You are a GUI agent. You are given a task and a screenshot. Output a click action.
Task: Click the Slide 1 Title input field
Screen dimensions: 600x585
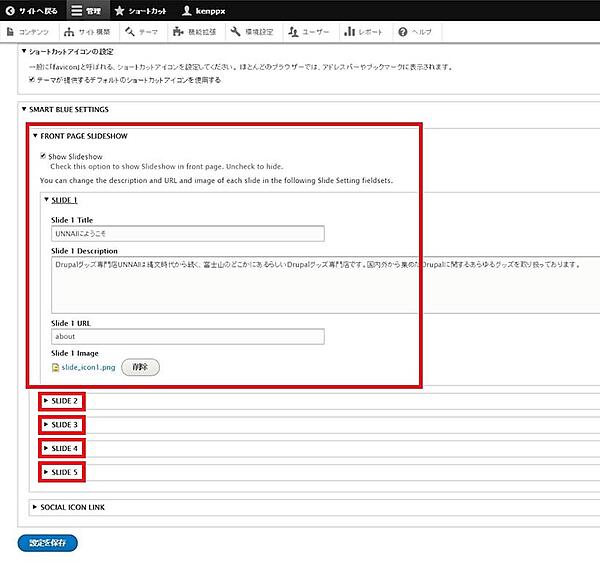coord(189,233)
